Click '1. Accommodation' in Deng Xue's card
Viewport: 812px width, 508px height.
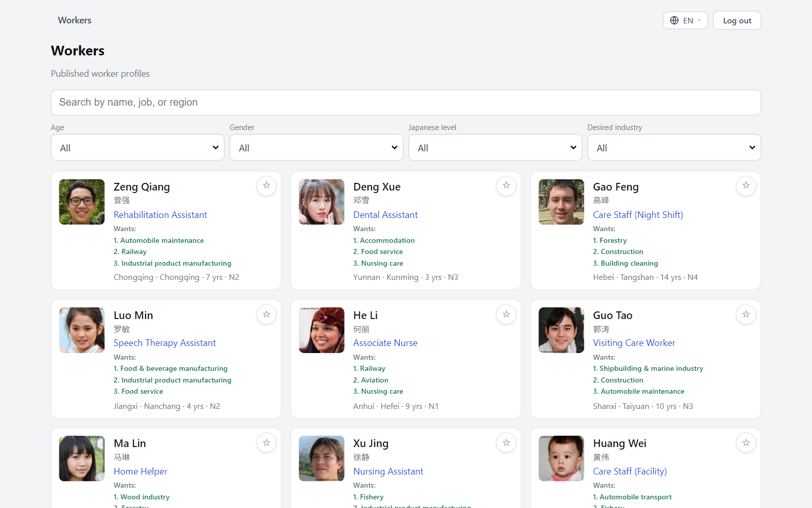pos(384,240)
